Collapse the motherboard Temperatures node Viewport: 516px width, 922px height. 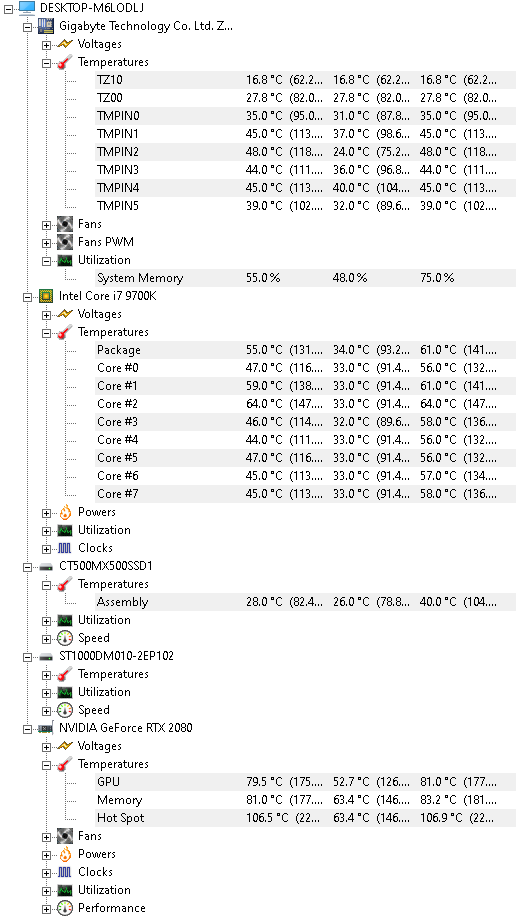46,63
